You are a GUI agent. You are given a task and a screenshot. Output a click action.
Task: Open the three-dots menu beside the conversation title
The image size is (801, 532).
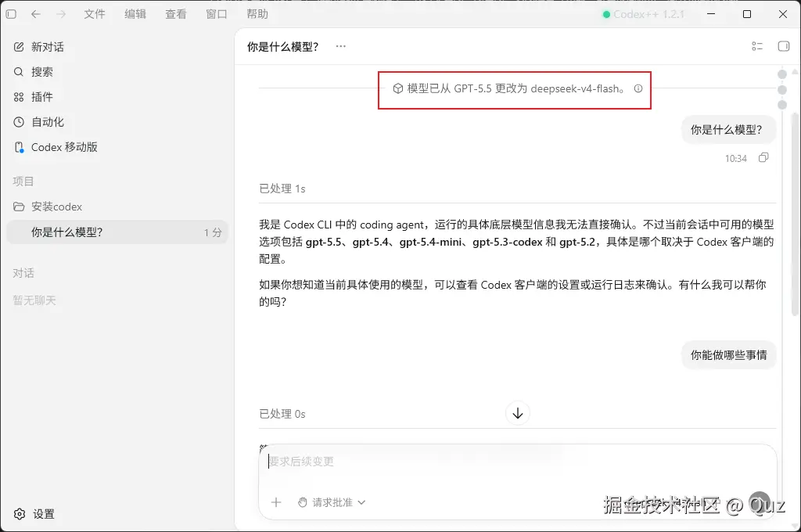click(x=341, y=46)
